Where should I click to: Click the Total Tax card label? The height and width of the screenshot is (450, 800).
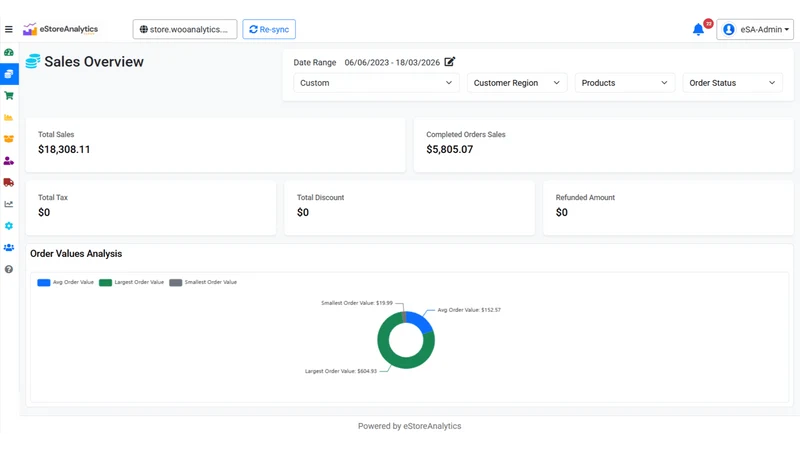tap(53, 197)
